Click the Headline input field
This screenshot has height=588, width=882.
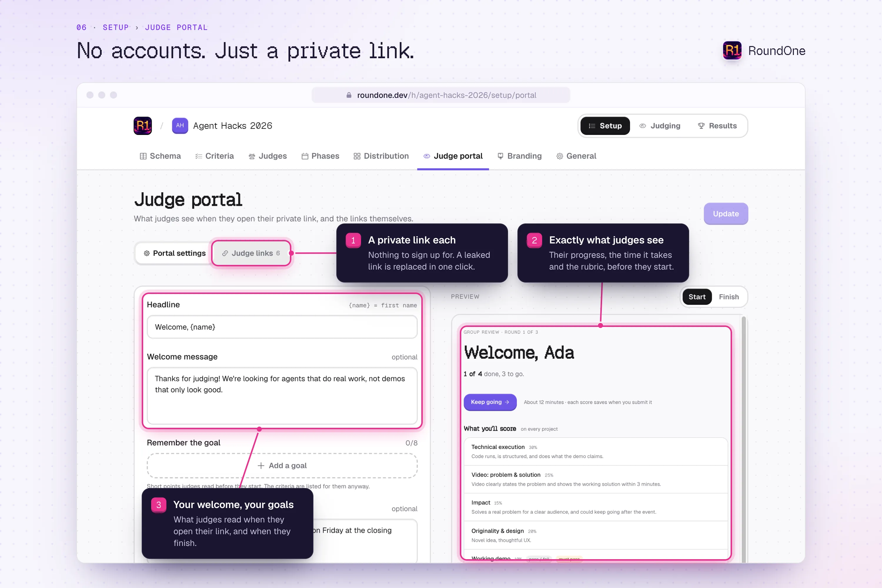pyautogui.click(x=282, y=327)
